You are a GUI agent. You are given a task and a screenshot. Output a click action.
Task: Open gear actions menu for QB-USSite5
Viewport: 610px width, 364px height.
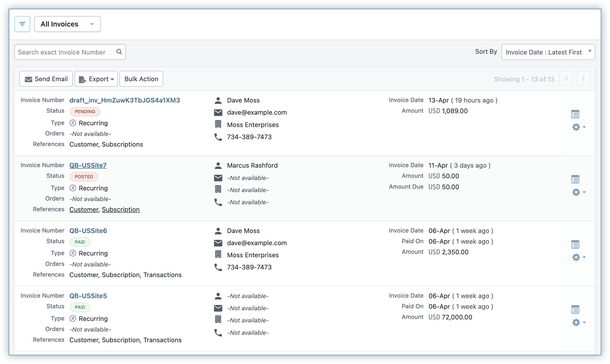[578, 322]
